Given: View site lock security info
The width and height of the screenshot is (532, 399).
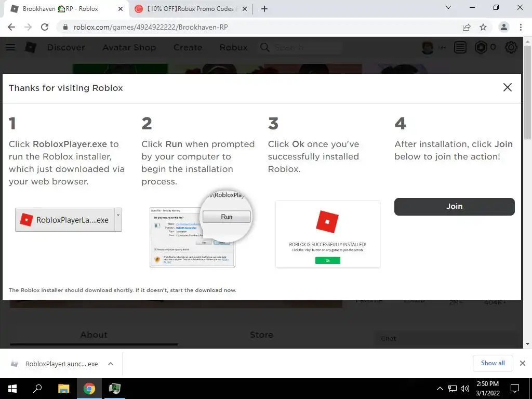Looking at the screenshot, I should [x=65, y=27].
